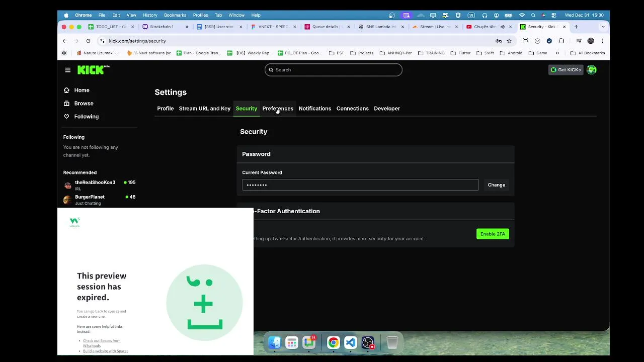Switch to the Profile settings tab
Screen dimensions: 644x362
[166, 108]
